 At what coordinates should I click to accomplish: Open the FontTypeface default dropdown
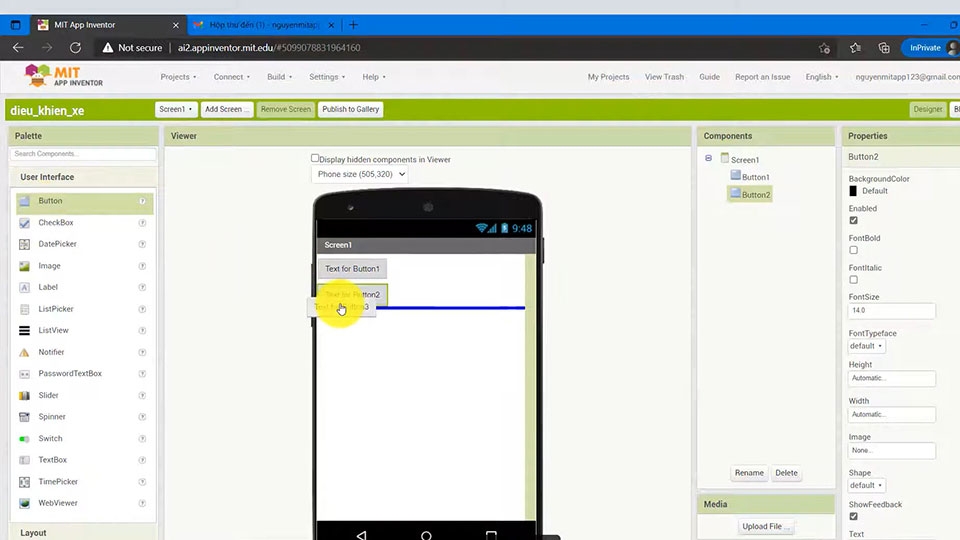tap(866, 346)
